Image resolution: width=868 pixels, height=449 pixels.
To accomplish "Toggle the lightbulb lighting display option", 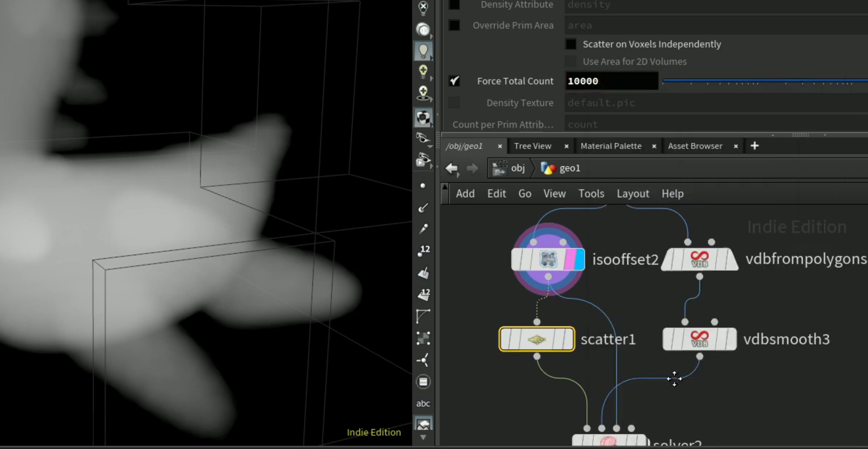I will click(423, 51).
